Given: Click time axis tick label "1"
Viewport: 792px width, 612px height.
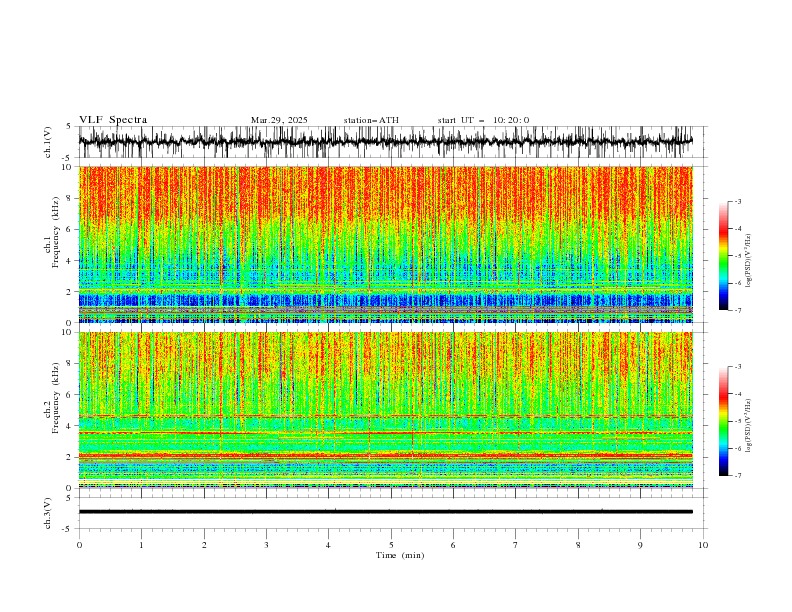Looking at the screenshot, I should coord(141,545).
